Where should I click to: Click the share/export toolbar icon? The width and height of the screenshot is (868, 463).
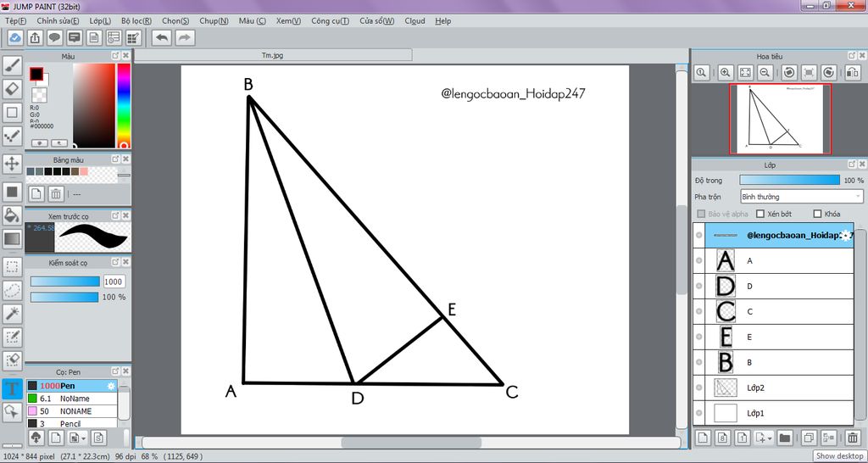coord(34,37)
